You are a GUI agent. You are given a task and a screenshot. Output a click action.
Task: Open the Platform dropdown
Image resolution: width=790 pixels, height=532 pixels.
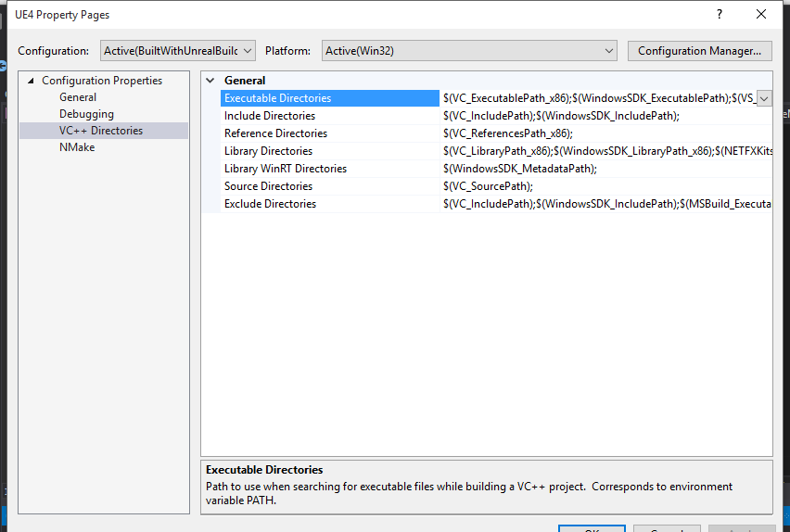(469, 51)
